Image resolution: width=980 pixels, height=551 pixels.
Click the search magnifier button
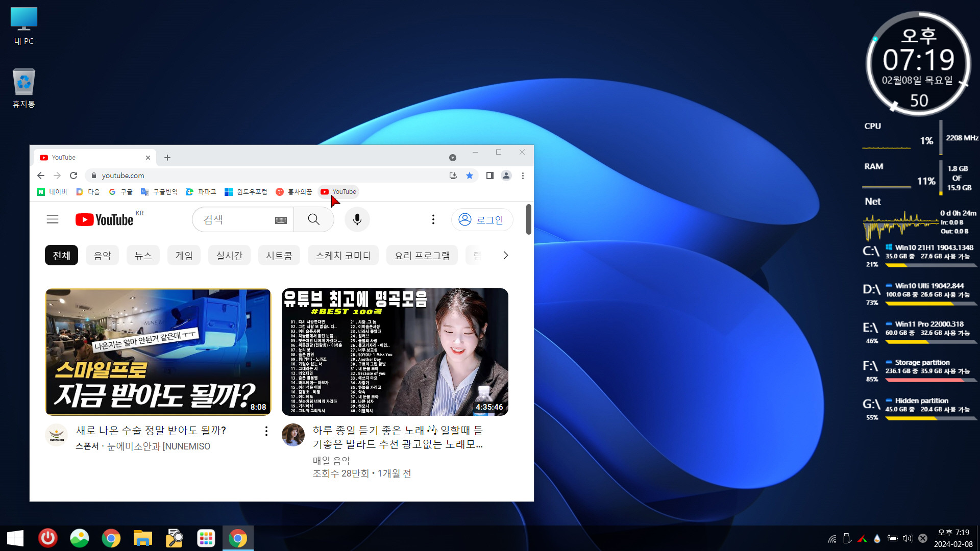[x=314, y=219]
